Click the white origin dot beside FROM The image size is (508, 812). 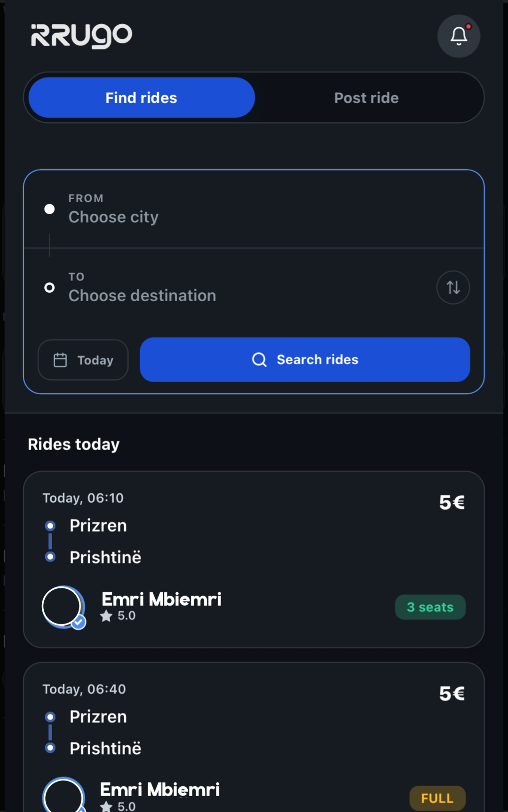click(x=49, y=209)
